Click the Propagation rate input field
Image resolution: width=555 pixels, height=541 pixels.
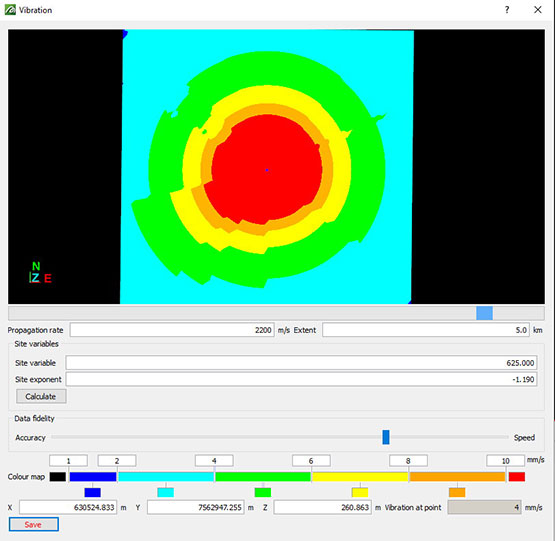coord(172,330)
